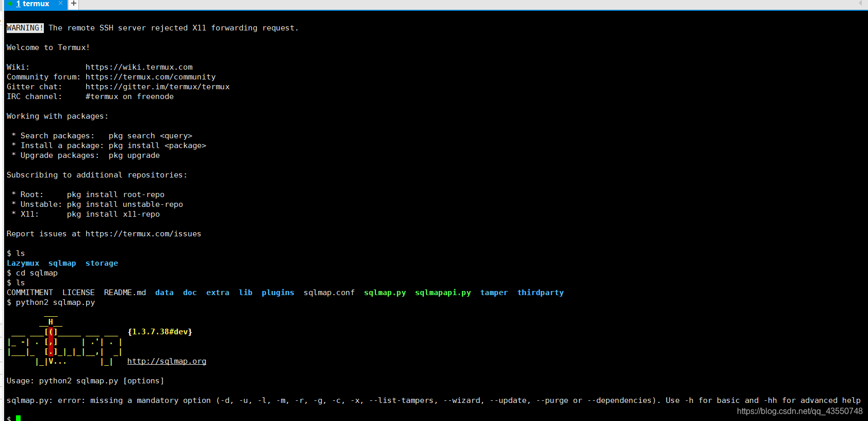Click the sqlmap directory in first ls output
Viewport: 868px width, 421px height.
pos(62,263)
